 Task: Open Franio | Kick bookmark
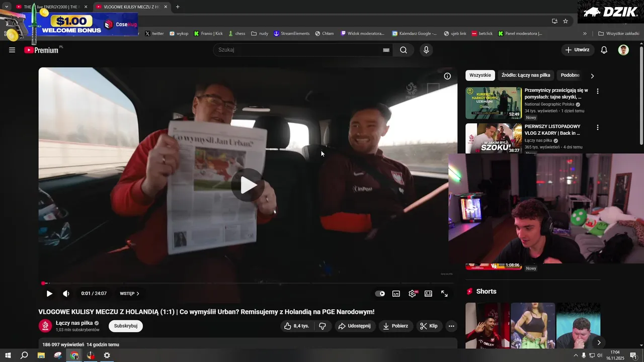point(208,34)
